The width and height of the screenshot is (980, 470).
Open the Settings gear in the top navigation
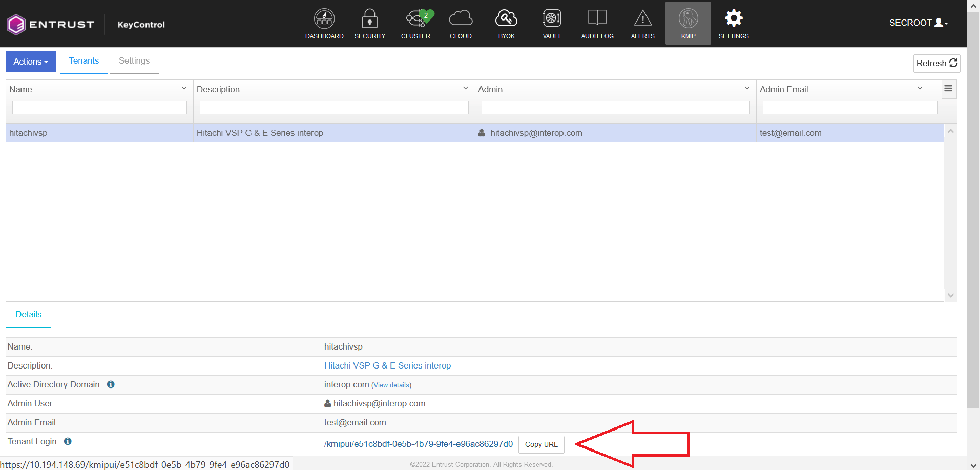tap(734, 24)
